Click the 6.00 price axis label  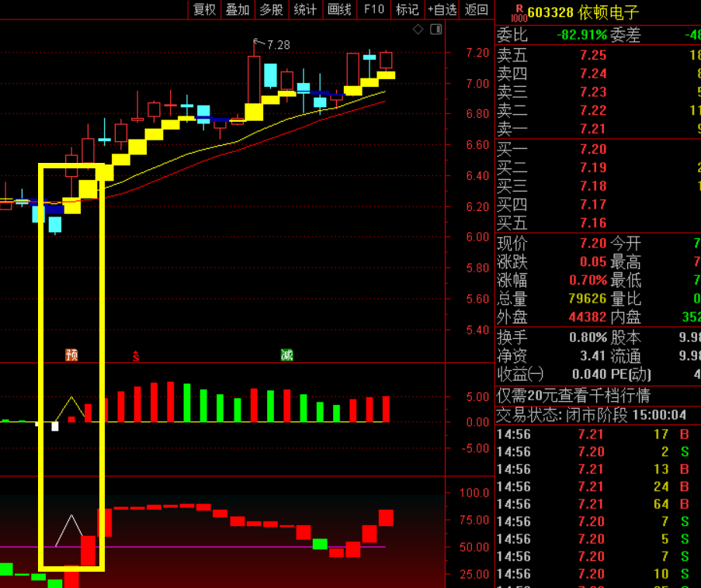pos(477,237)
